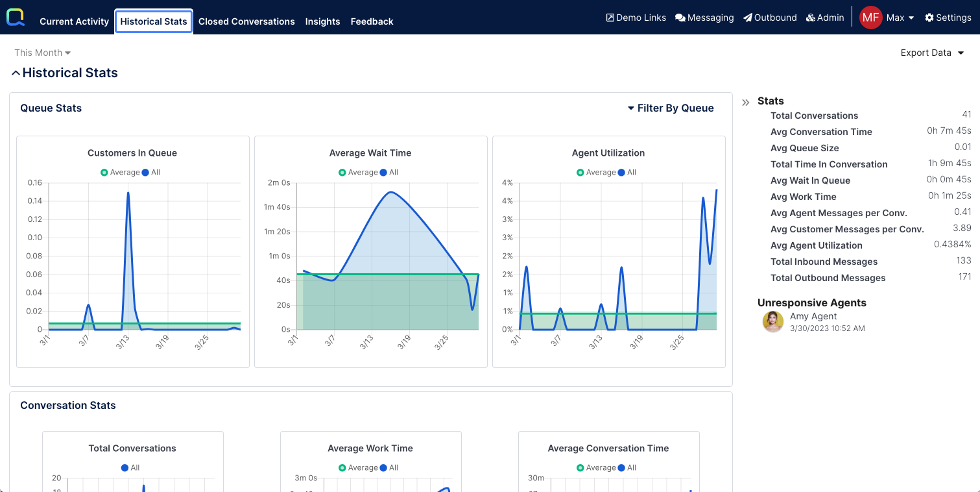Click Amy Agent's profile photo

(773, 321)
